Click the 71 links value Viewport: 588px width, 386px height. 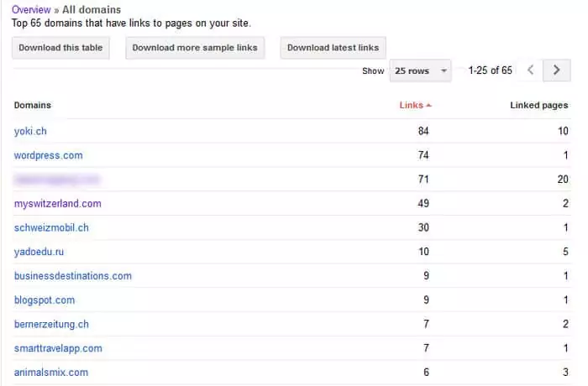[x=423, y=180]
